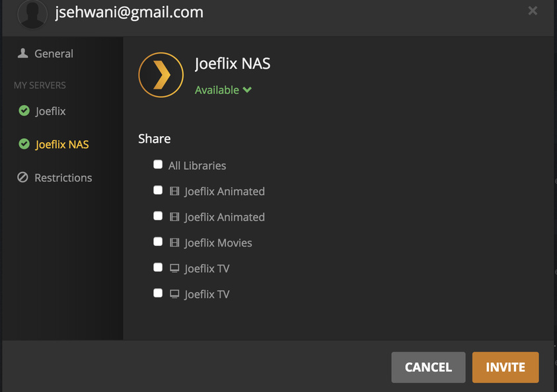Click the Joeflix Movies label
The height and width of the screenshot is (392, 557).
pos(218,243)
